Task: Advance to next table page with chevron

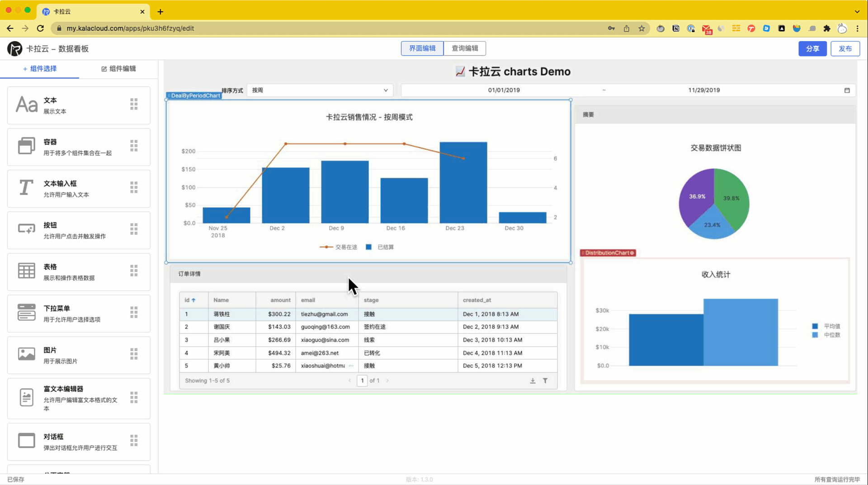Action: (387, 380)
